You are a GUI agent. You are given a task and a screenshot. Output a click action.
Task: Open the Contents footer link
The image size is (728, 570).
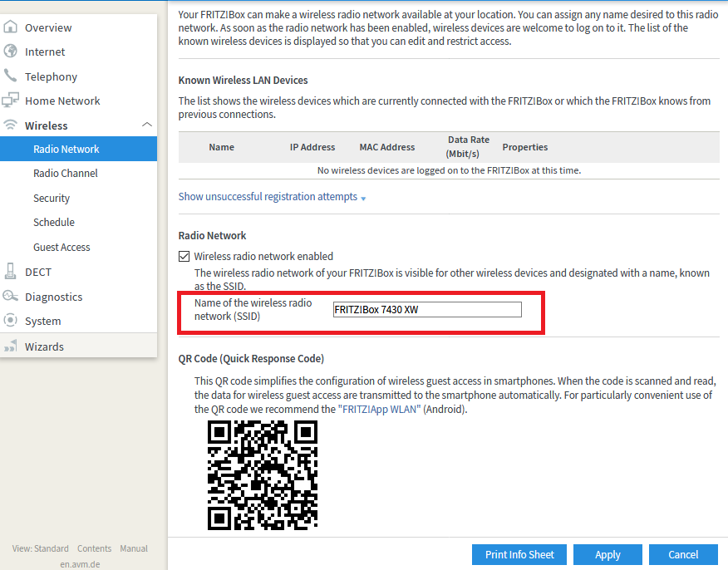pos(94,548)
